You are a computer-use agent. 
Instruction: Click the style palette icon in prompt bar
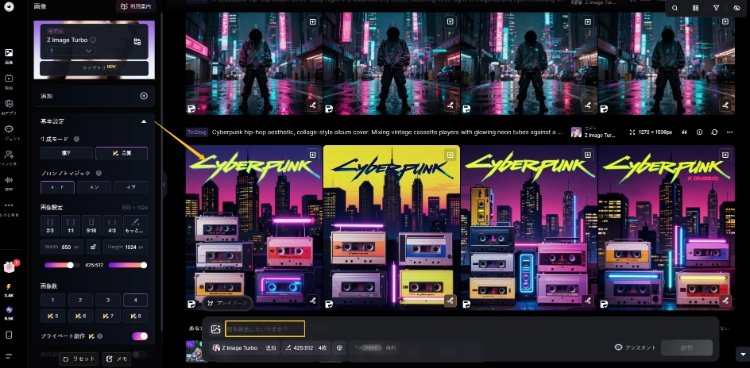pos(340,348)
